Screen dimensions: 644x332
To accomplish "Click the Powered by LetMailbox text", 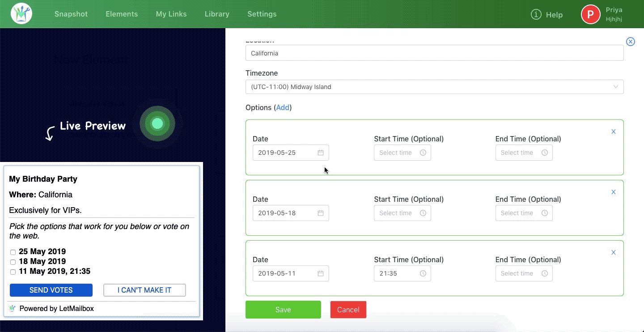I will [x=57, y=308].
